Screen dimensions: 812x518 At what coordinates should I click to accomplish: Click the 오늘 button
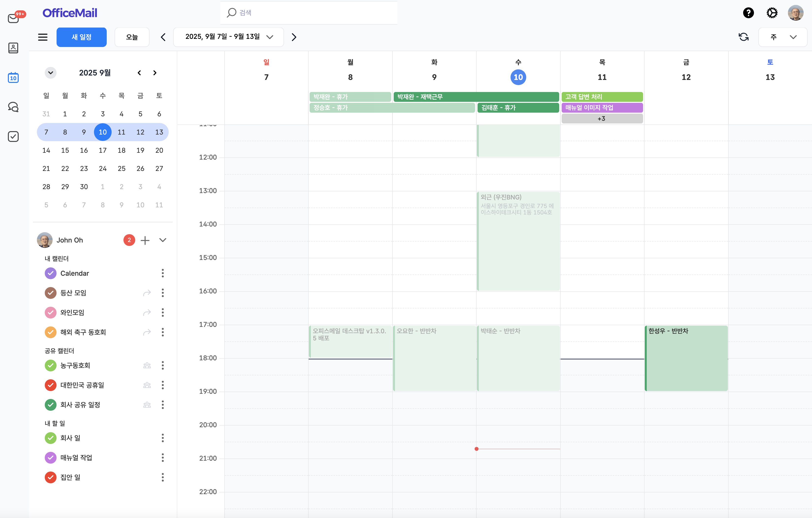[132, 37]
